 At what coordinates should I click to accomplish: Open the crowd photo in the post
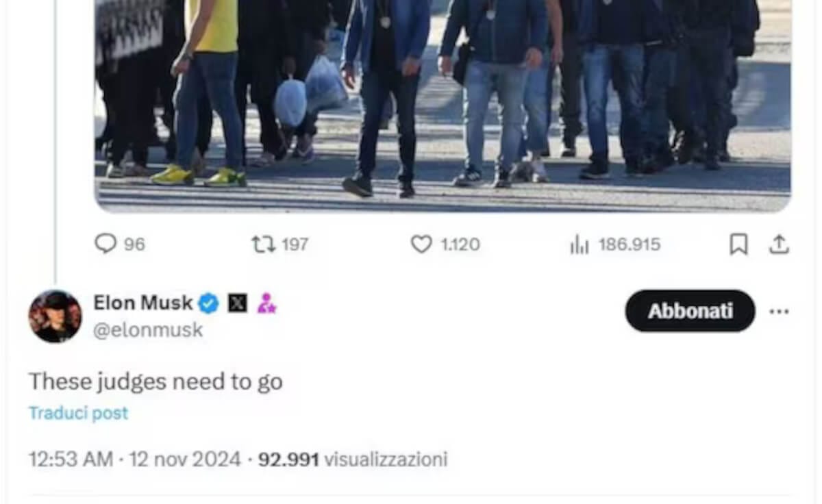tap(443, 103)
